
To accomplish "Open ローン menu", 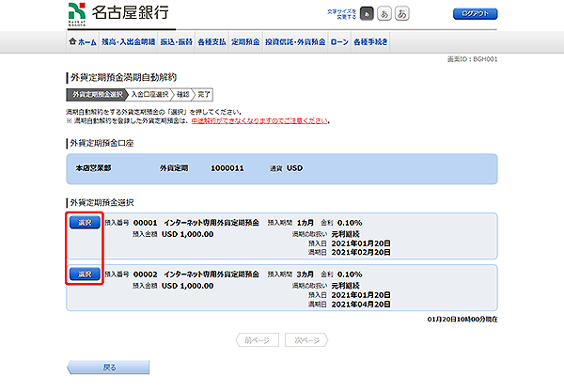I will coord(337,42).
